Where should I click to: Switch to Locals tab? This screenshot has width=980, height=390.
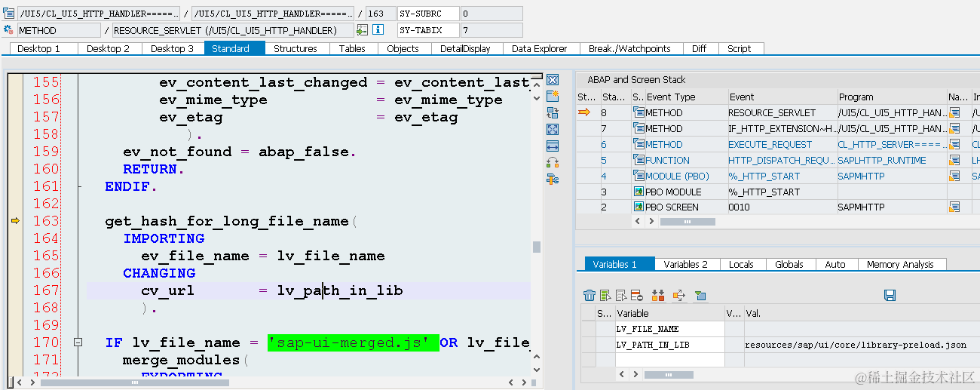[x=741, y=264]
